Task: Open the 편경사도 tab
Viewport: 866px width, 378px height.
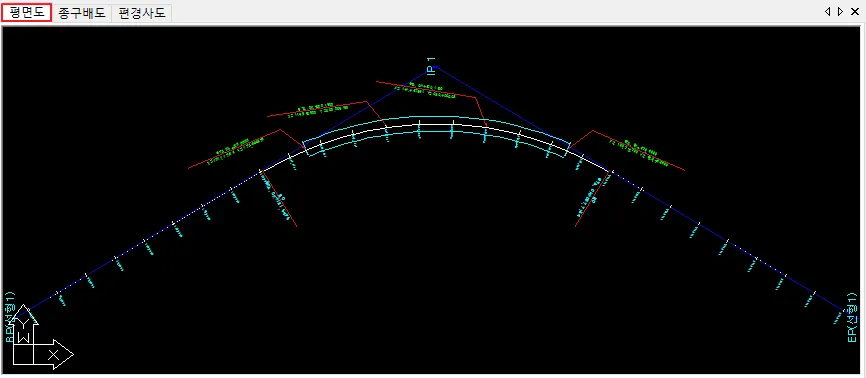Action: tap(142, 13)
